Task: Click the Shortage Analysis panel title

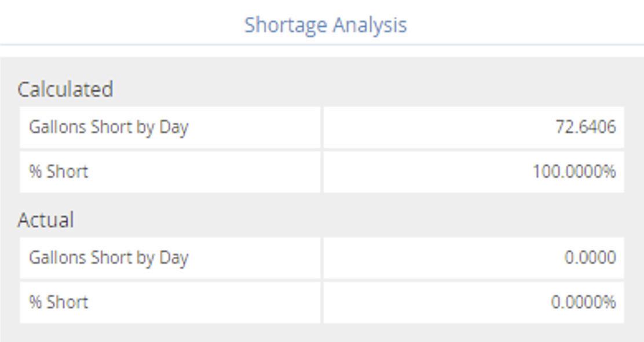Action: pos(325,25)
